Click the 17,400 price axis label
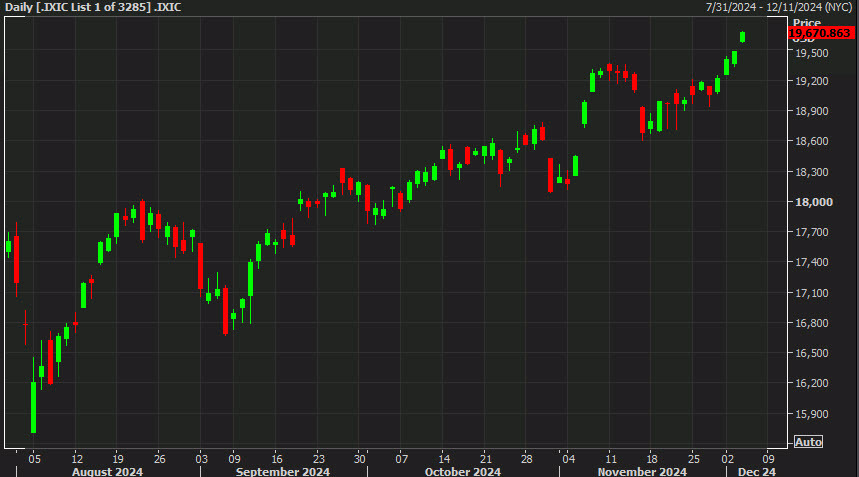 click(812, 262)
